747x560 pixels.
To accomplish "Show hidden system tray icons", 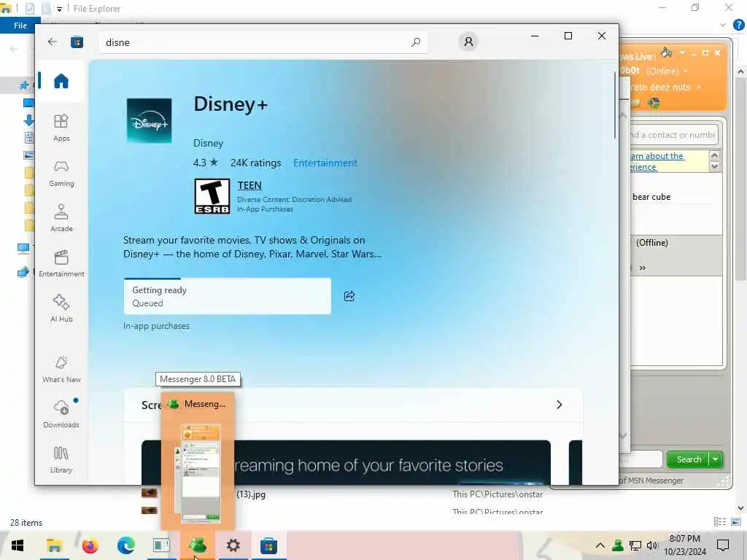I will (x=600, y=545).
